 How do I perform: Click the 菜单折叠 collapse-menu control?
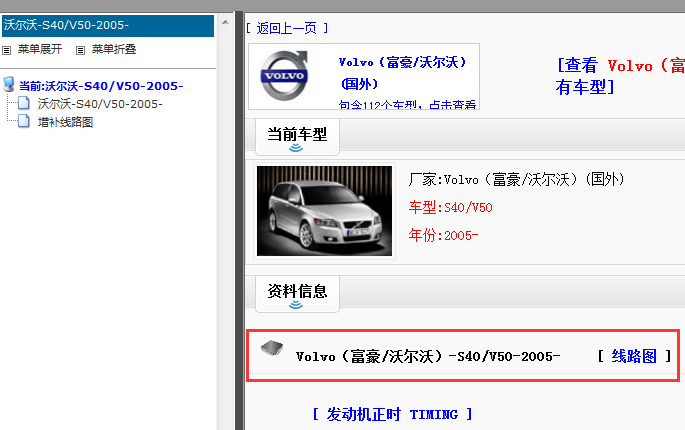114,49
